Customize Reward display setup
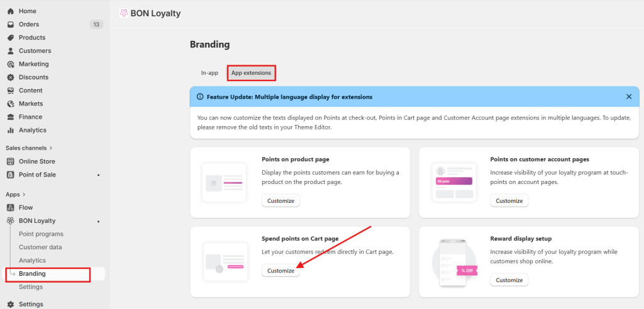Viewport: 644px width, 309px height. coord(509,280)
